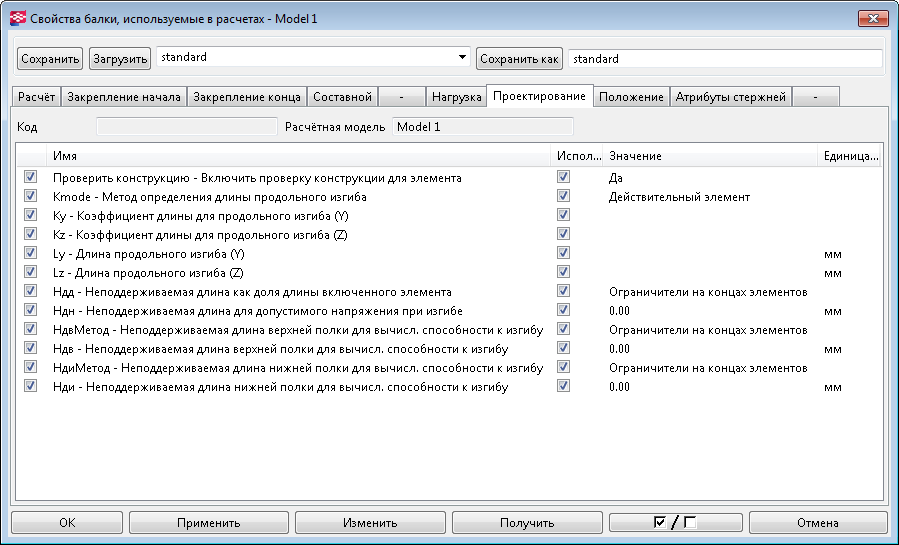Open the standard preset dropdown list
This screenshot has height=545, width=899.
click(462, 58)
